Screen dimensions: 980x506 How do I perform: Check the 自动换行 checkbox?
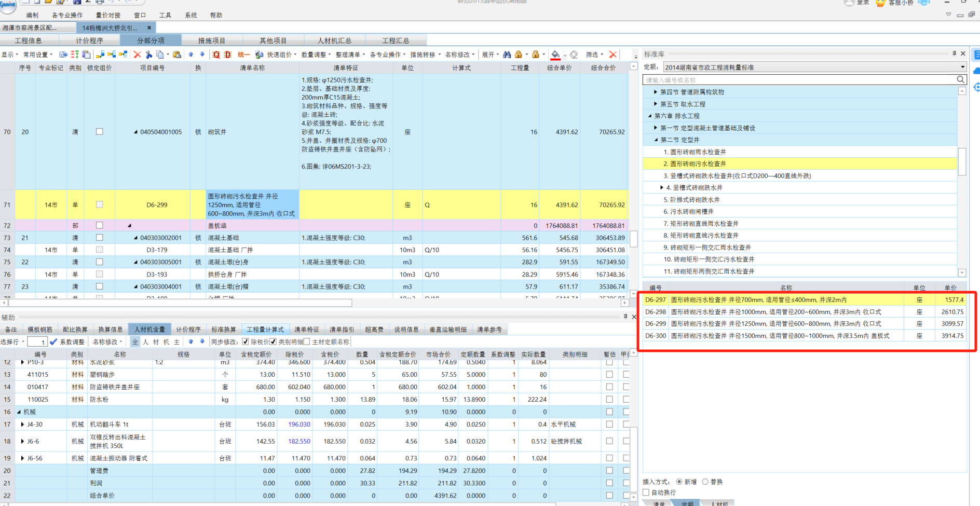click(646, 492)
